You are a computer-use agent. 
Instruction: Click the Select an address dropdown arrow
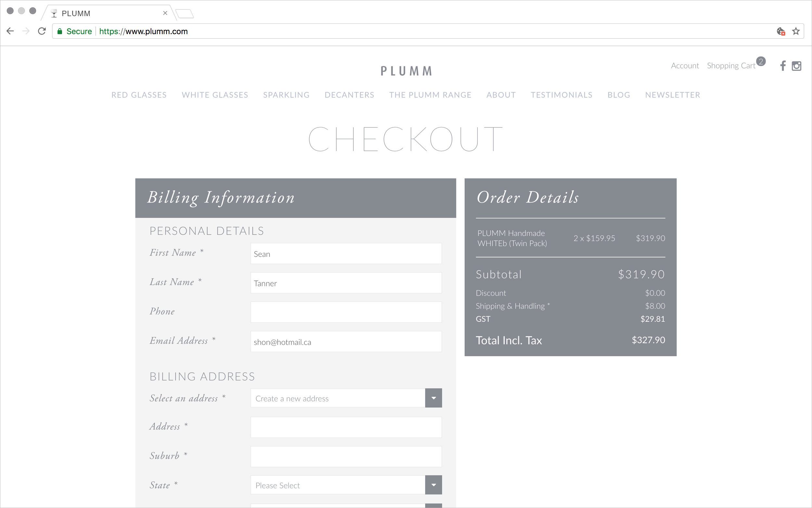point(433,398)
